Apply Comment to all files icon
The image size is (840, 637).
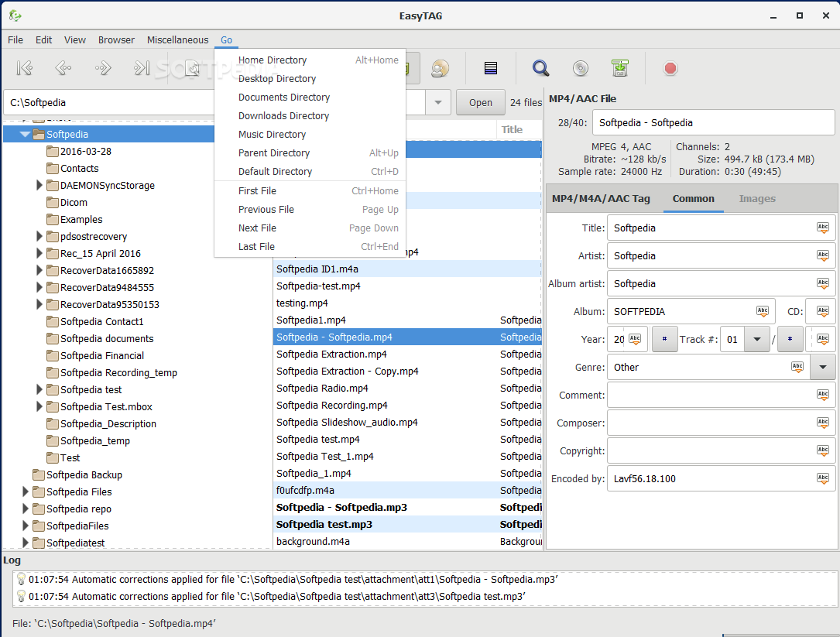[823, 395]
